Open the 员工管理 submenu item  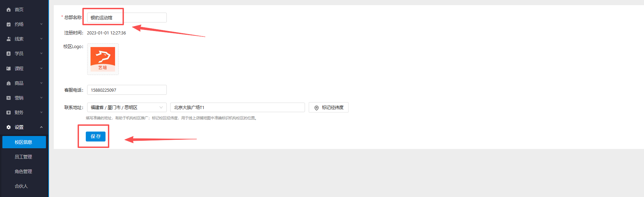(x=23, y=157)
